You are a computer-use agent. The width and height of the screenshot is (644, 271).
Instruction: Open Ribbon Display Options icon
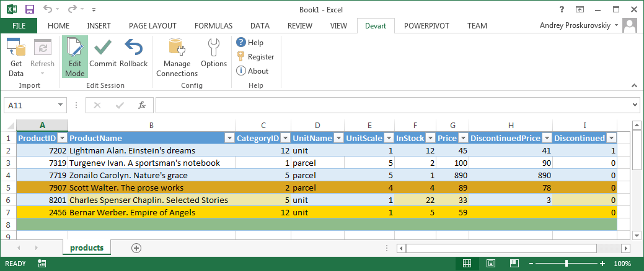point(580,9)
